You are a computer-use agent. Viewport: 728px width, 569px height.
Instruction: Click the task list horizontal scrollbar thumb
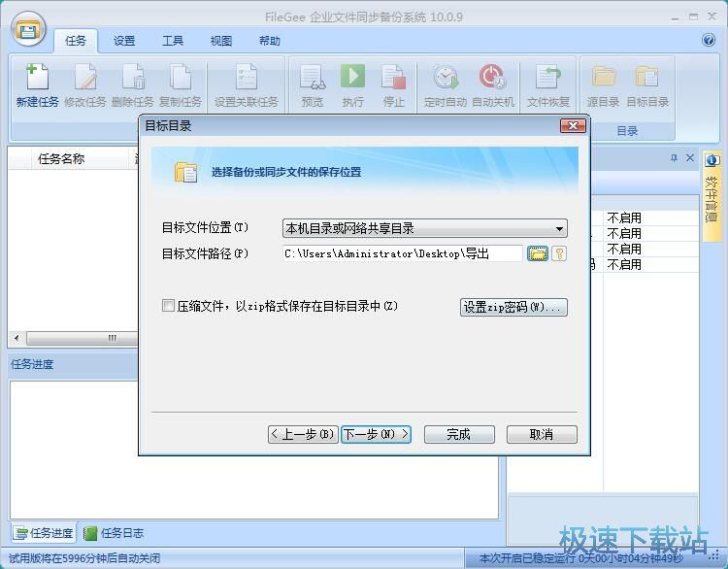[83, 338]
